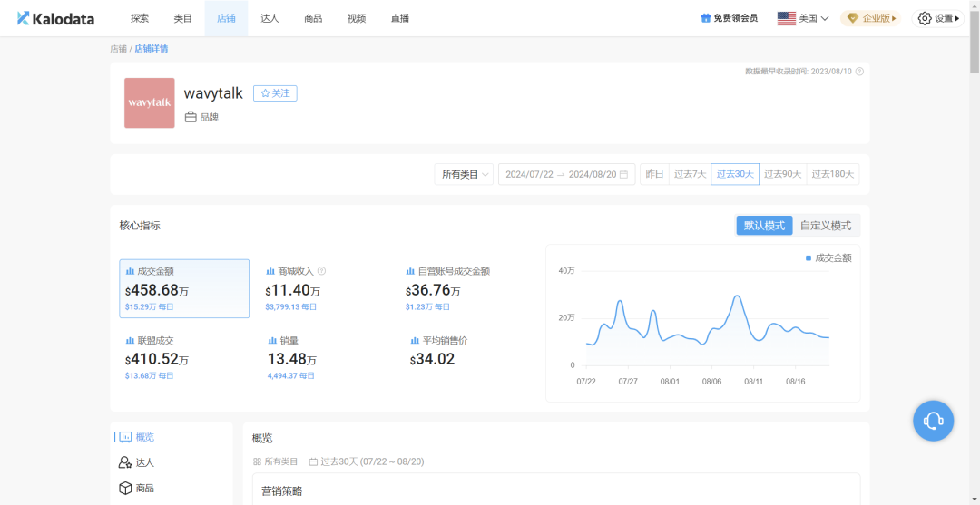Viewport: 980px width, 505px height.
Task: Open the 类目 nav tab
Action: pyautogui.click(x=182, y=19)
